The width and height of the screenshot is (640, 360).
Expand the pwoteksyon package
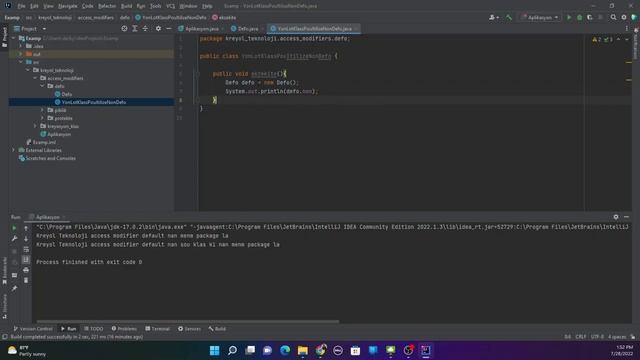(x=42, y=118)
